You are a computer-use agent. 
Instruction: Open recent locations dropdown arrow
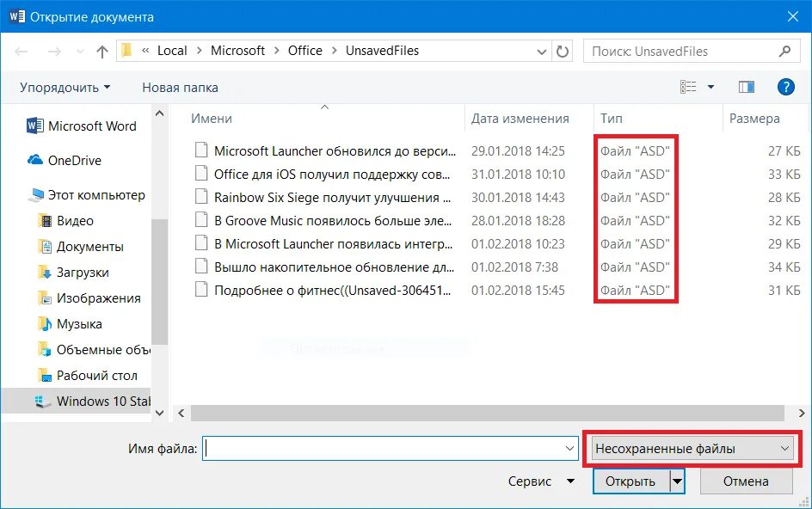80,52
